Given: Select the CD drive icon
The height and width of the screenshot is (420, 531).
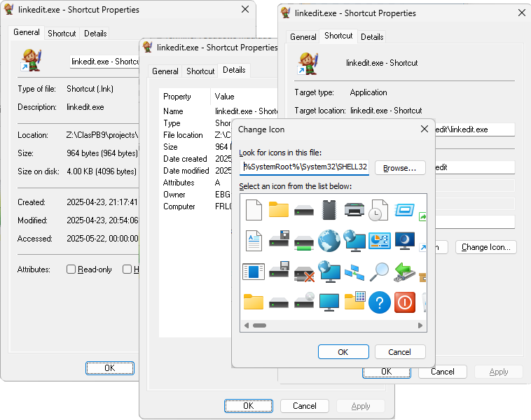Looking at the screenshot, I should point(304,300).
